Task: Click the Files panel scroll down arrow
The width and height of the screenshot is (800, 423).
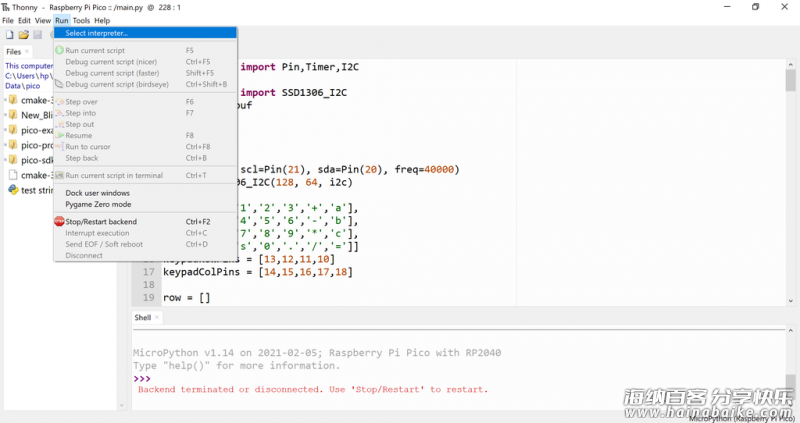Action: tap(121, 406)
